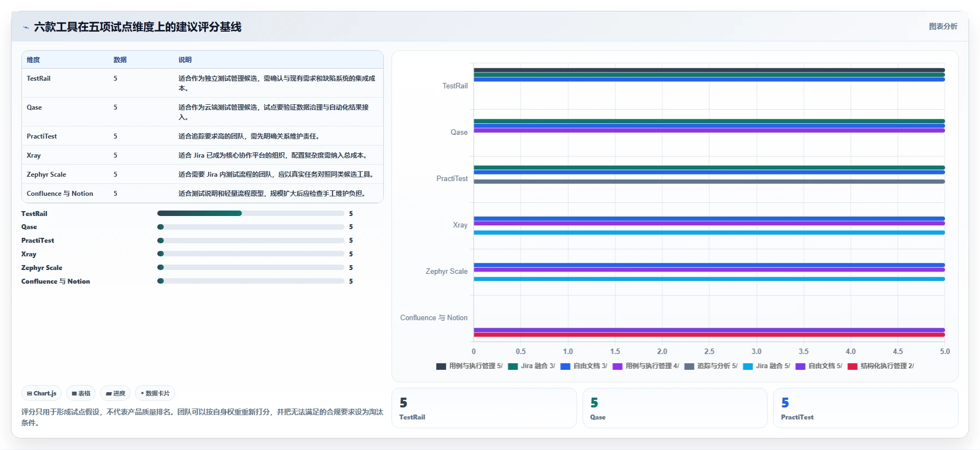The width and height of the screenshot is (980, 450).
Task: Click the TestRail data card
Action: (484, 408)
